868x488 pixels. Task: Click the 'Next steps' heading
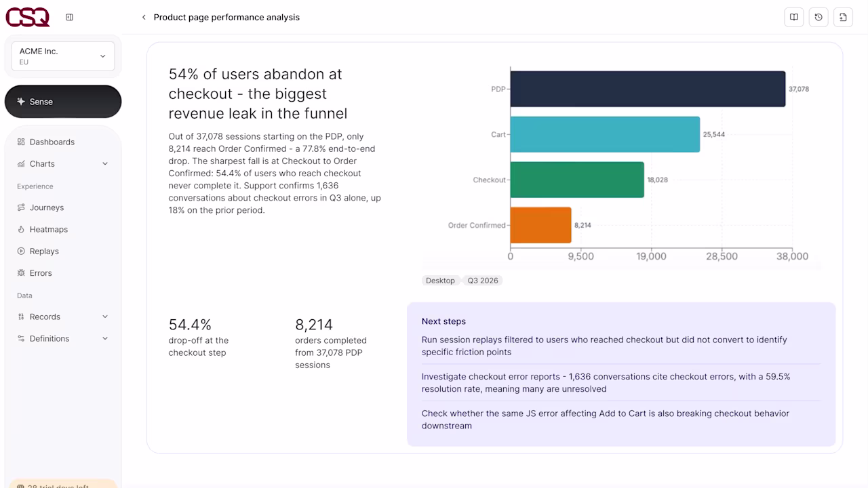[x=443, y=321]
